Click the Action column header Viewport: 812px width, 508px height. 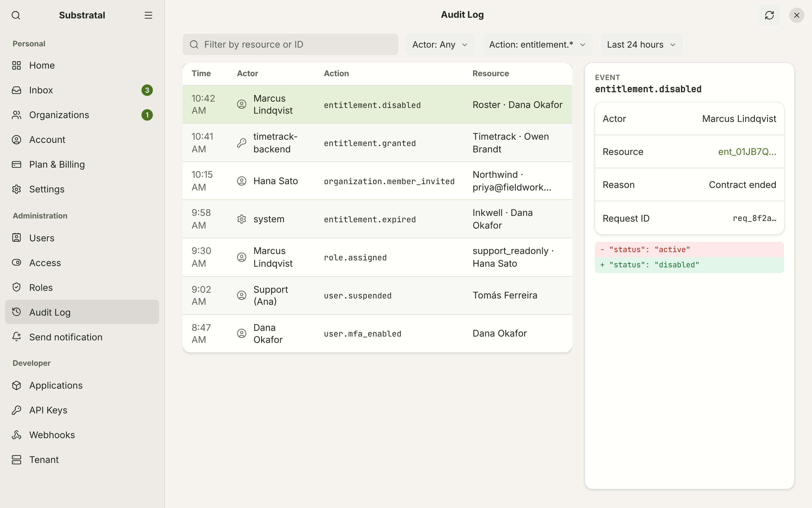tap(336, 73)
